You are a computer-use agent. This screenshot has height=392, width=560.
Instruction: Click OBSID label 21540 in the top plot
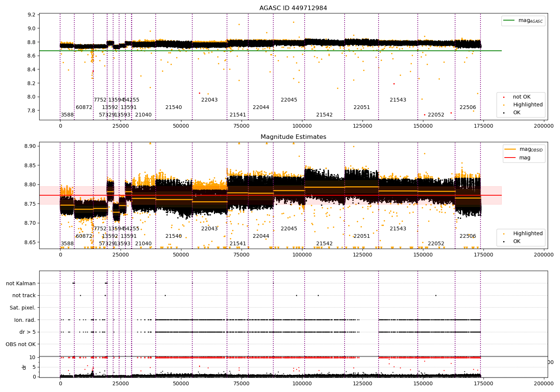click(174, 108)
